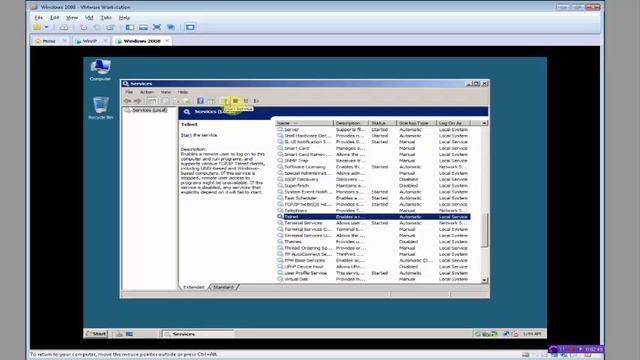The image size is (640, 360).
Task: Sort by the Log On As column header
Action: pos(453,123)
